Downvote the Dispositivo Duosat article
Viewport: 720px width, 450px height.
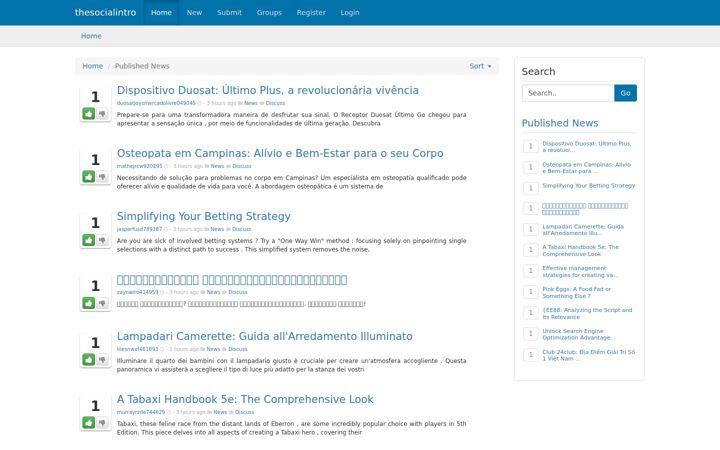pos(102,113)
